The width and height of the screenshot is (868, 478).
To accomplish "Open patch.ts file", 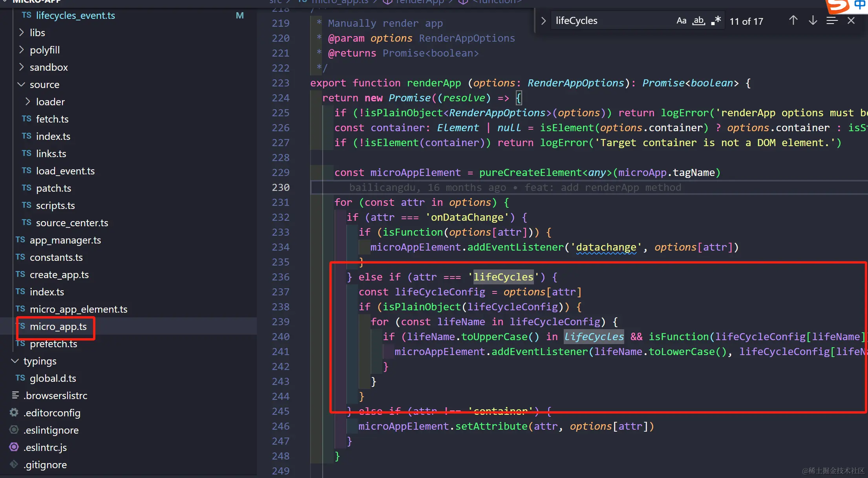I will click(x=53, y=188).
